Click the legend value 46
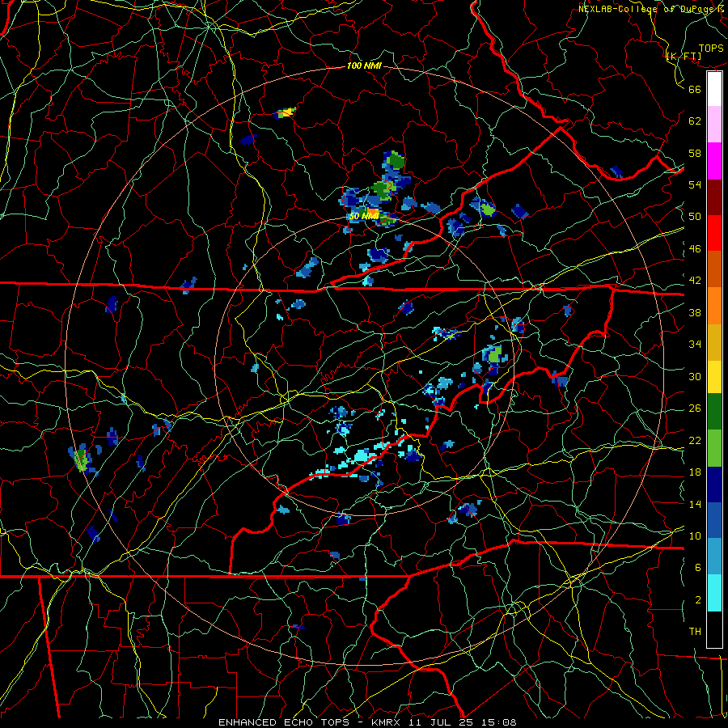728x728 pixels. pos(695,249)
